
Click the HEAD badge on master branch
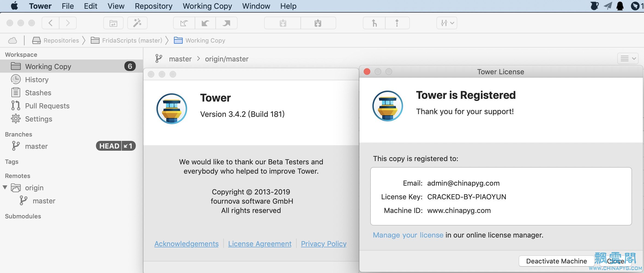pyautogui.click(x=109, y=146)
